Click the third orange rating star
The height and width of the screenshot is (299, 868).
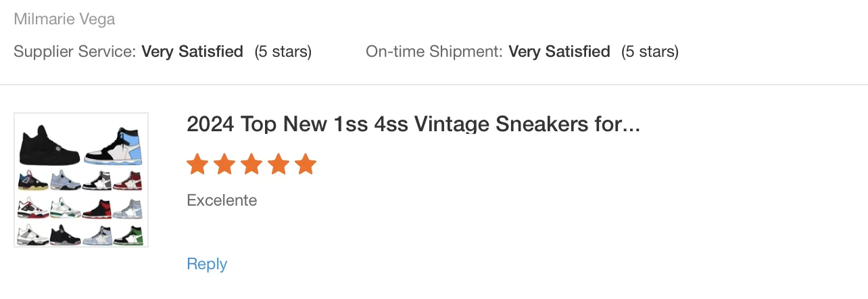pos(251,164)
